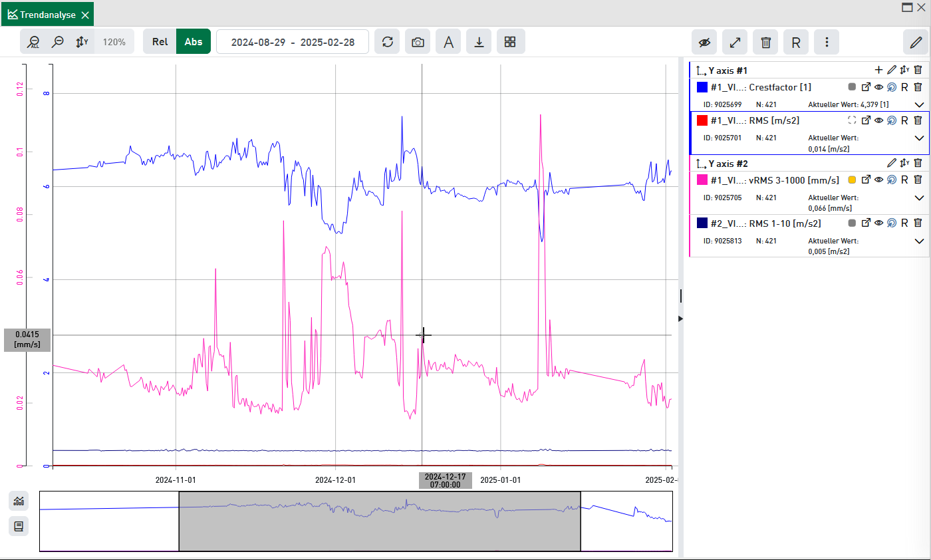Click the expand arrows icon in toolbar
This screenshot has width=931, height=560.
[x=735, y=42]
